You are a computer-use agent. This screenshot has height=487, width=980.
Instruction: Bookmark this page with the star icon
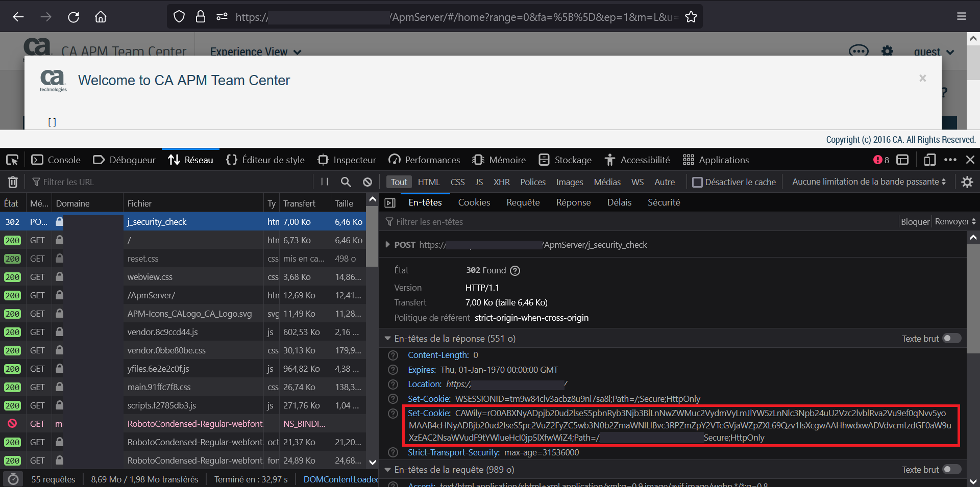click(691, 17)
